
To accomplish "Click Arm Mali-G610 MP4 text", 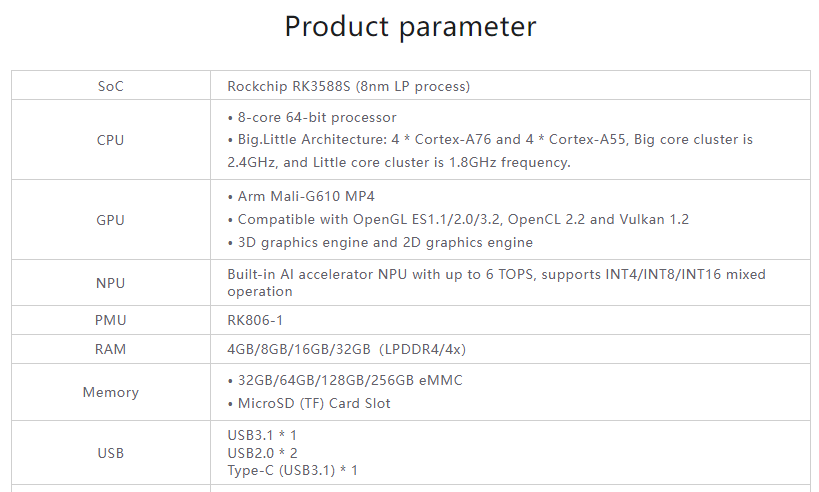I will click(x=301, y=196).
